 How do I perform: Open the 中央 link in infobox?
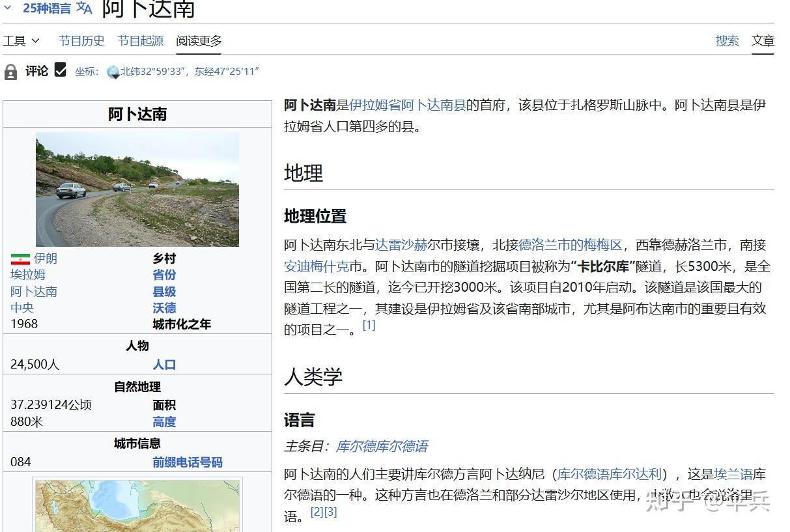click(22, 308)
